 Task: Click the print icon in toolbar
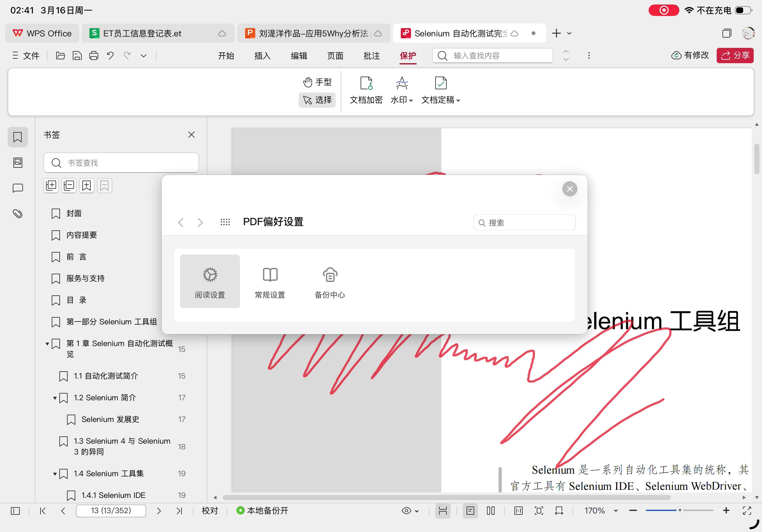(94, 55)
